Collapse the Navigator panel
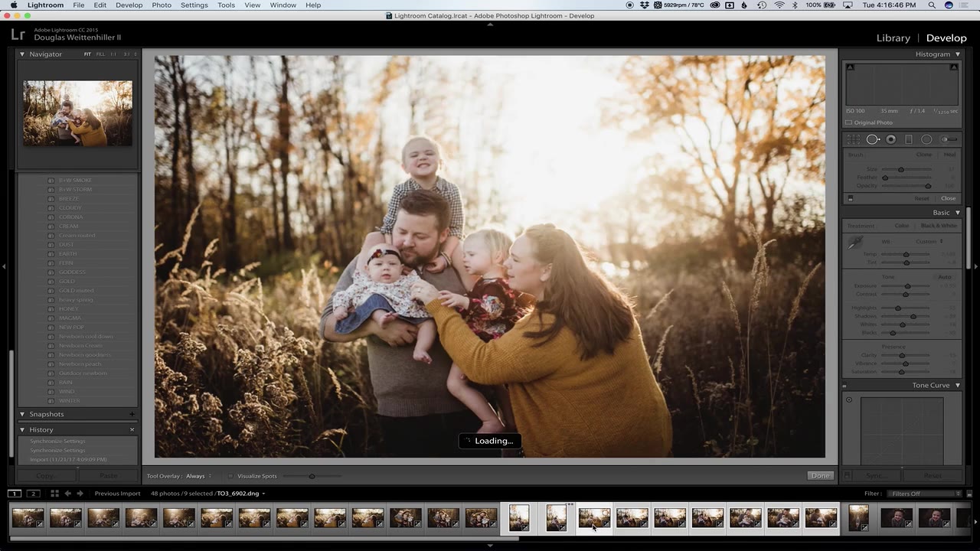The image size is (980, 551). click(x=21, y=54)
